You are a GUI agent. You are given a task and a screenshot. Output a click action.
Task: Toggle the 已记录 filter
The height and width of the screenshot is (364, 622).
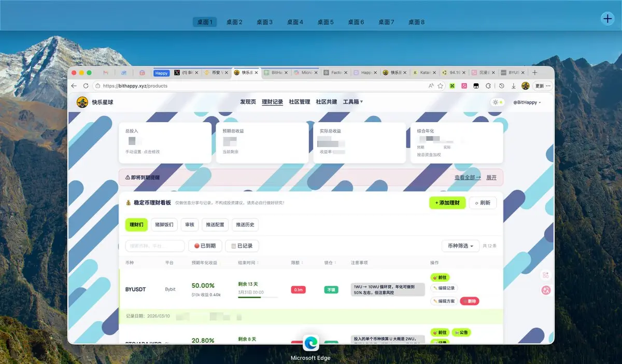coord(242,246)
